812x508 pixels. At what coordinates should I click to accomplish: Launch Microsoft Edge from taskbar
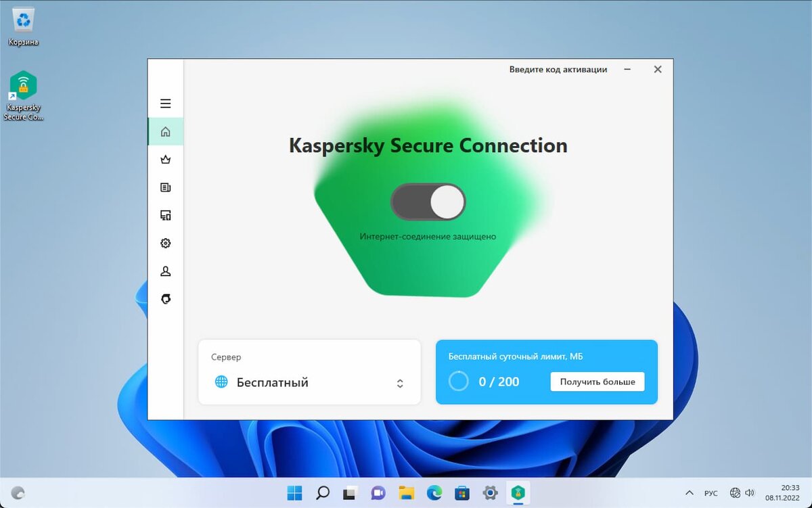point(434,493)
